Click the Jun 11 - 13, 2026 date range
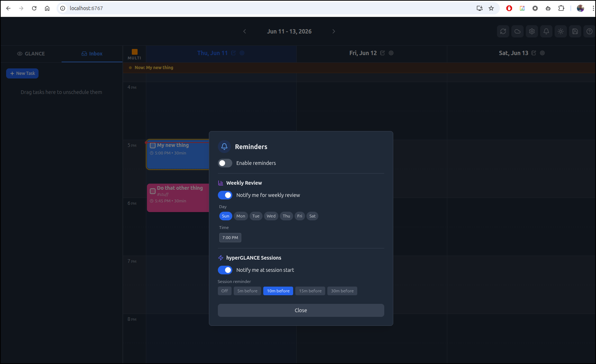 289,31
